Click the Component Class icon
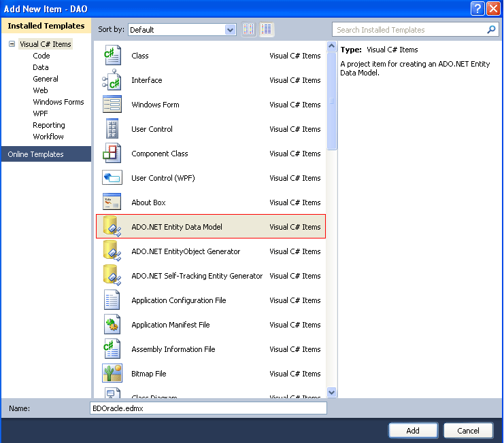Image resolution: width=504 pixels, height=443 pixels. [x=112, y=154]
